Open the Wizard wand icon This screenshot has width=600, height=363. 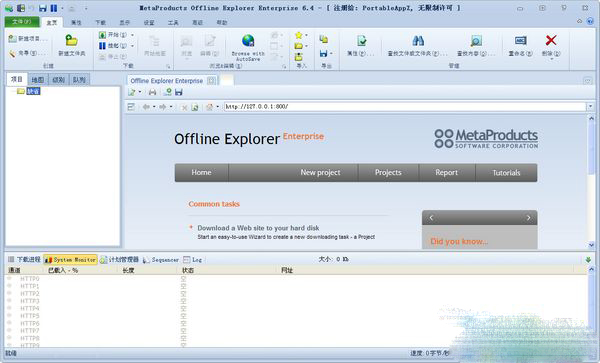tap(13, 54)
